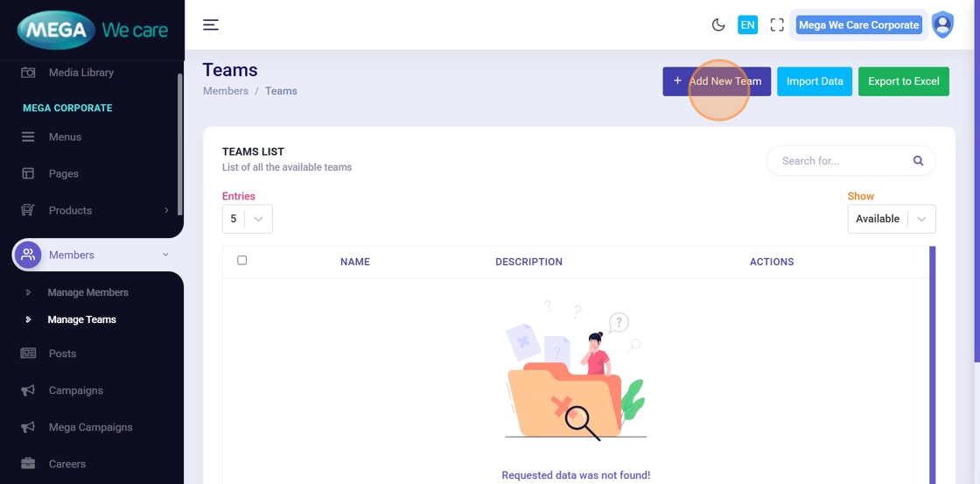This screenshot has height=484, width=980.
Task: Open the Show Available dropdown
Action: tap(891, 219)
